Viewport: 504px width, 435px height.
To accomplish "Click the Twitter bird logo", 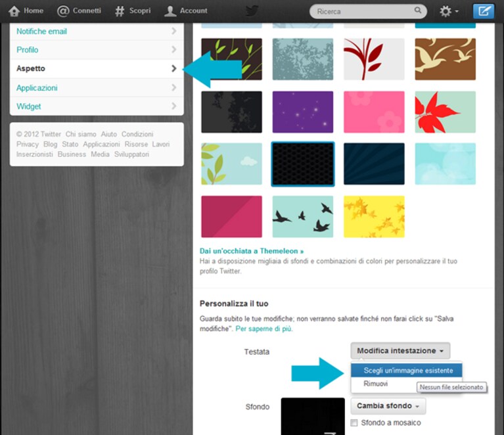I will 252,11.
